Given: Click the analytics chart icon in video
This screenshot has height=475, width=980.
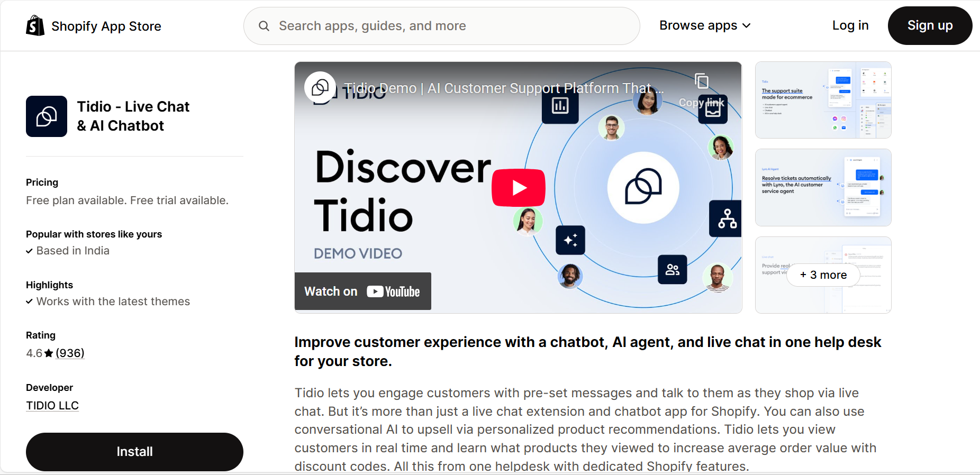Looking at the screenshot, I should (x=560, y=106).
